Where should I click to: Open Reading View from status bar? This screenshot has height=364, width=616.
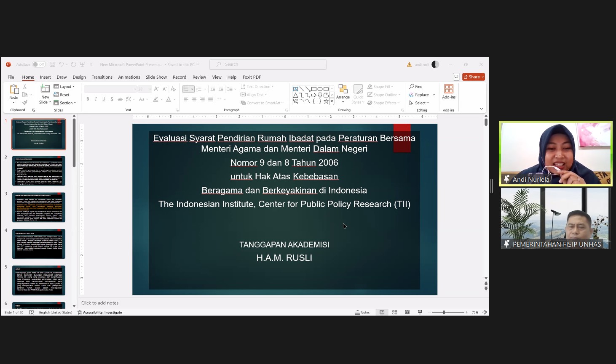point(407,312)
